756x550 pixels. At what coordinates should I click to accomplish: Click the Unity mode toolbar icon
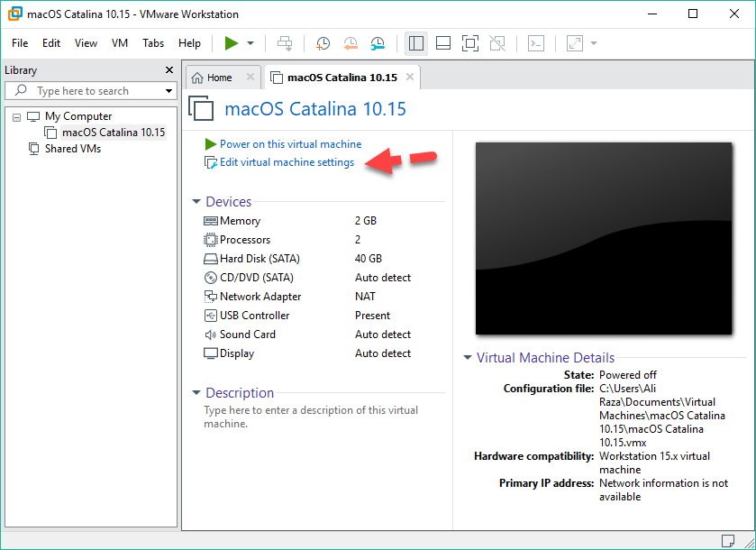tap(496, 43)
